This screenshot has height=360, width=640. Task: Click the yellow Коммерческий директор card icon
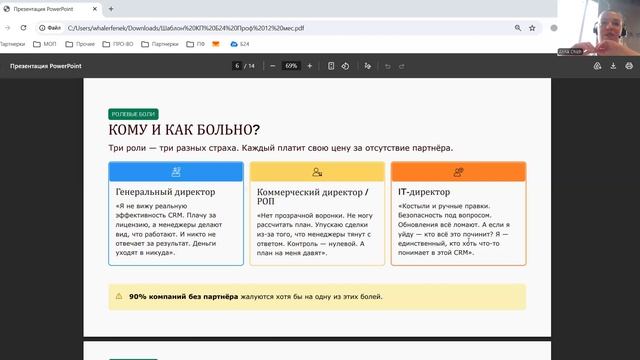click(x=317, y=172)
